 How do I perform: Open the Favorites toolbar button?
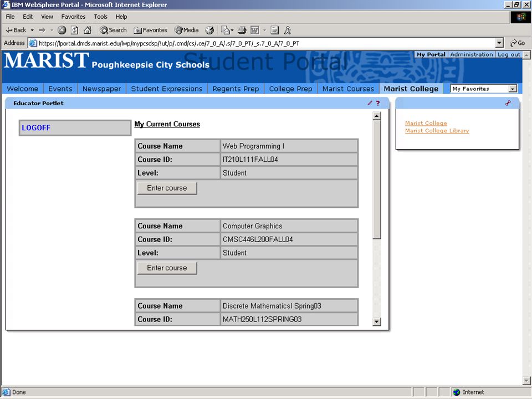[150, 30]
